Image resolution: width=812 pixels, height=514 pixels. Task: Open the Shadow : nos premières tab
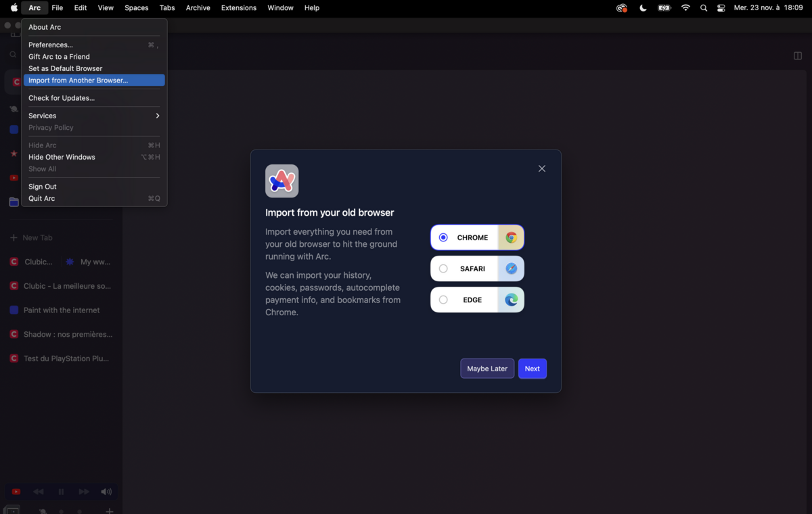(x=61, y=334)
